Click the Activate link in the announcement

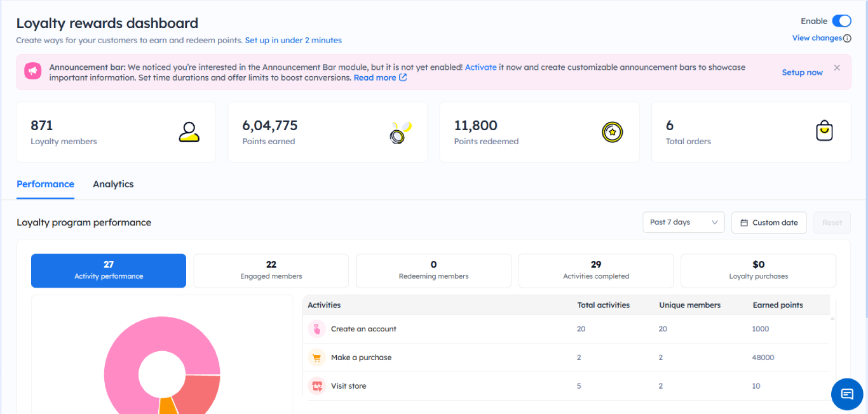(x=480, y=67)
